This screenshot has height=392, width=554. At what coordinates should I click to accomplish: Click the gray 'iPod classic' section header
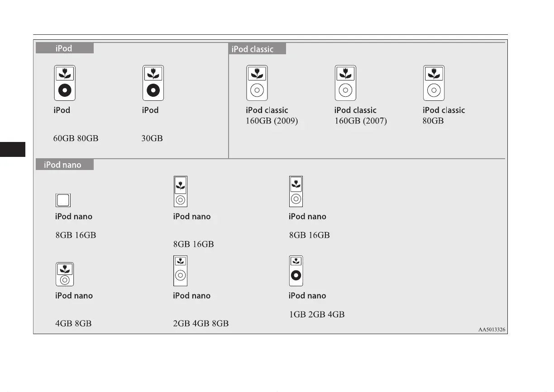(x=258, y=49)
